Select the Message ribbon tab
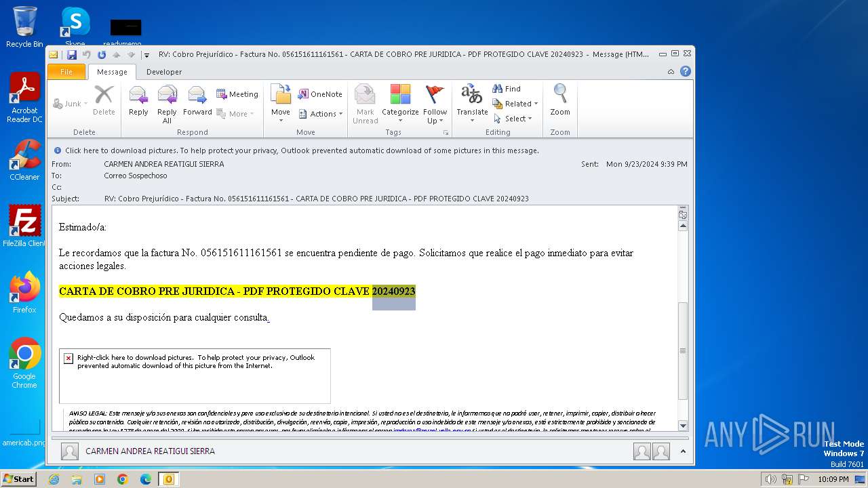Screen dimensions: 868x488 (x=112, y=72)
